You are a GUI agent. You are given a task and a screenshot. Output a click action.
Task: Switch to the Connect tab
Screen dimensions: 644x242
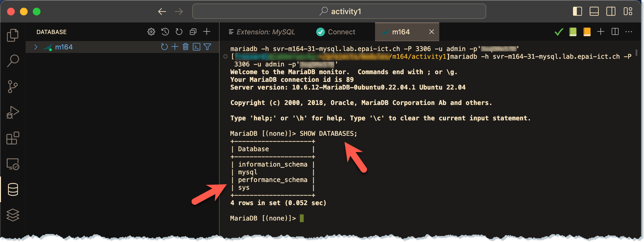[x=335, y=32]
